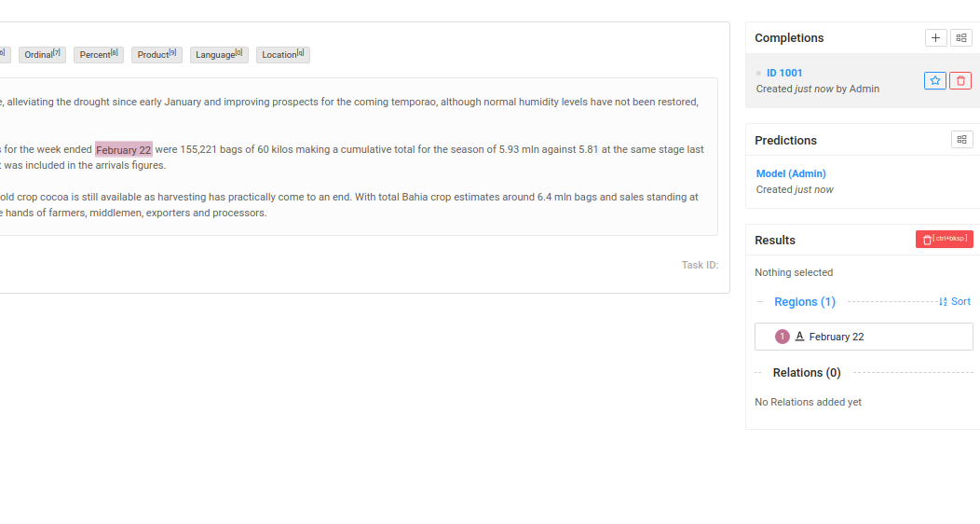Select the Product label tag

pyautogui.click(x=157, y=55)
